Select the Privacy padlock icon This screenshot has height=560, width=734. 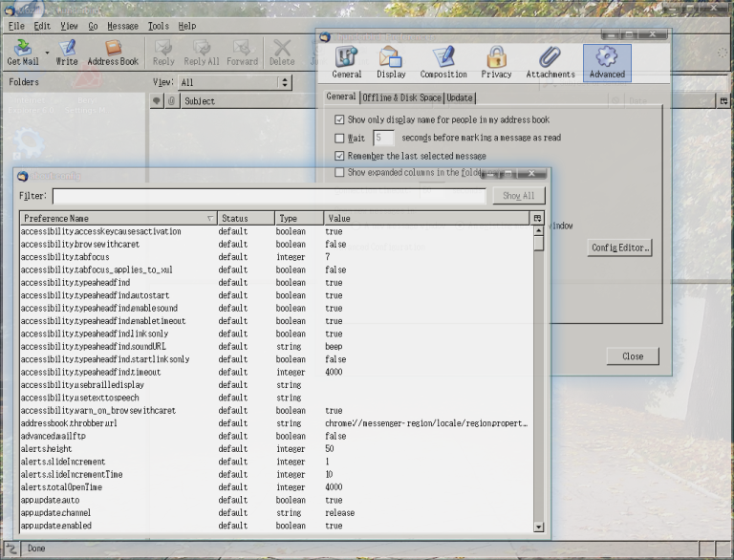pos(496,62)
